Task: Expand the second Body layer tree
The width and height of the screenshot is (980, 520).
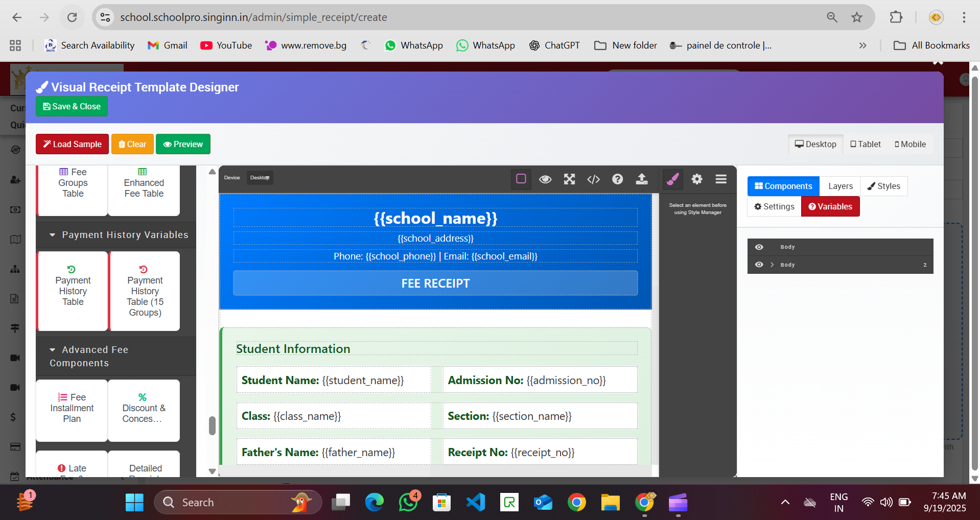Action: click(772, 265)
